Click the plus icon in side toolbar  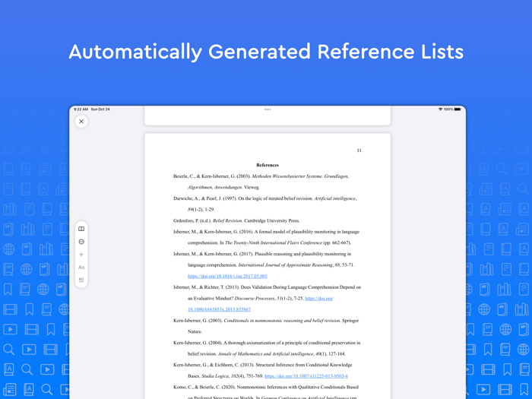81,255
